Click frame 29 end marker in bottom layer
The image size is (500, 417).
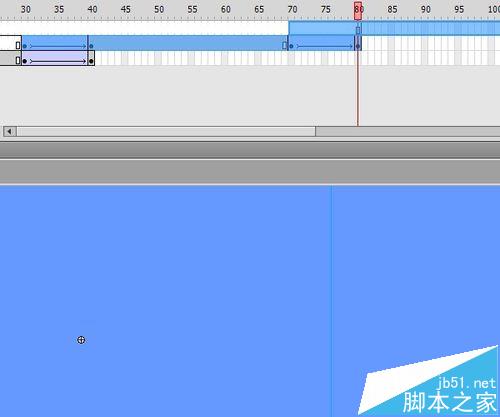click(18, 60)
